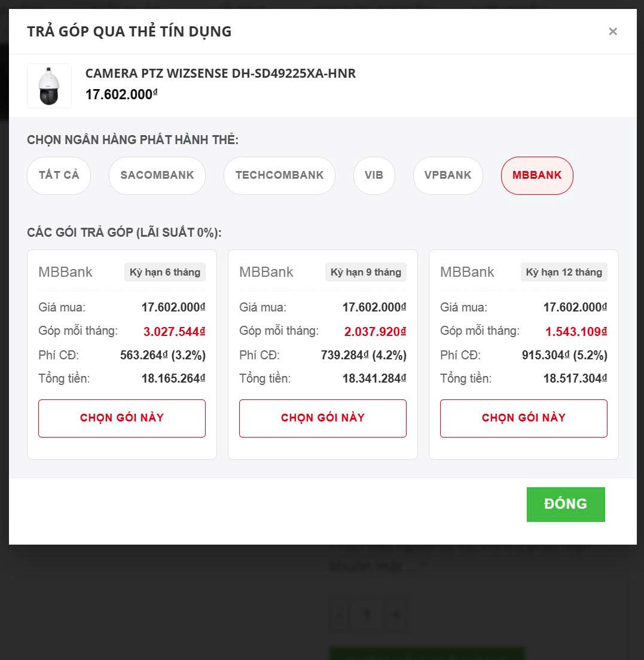Image resolution: width=644 pixels, height=660 pixels.
Task: Choose the SACOMBANK filter
Action: pyautogui.click(x=157, y=175)
